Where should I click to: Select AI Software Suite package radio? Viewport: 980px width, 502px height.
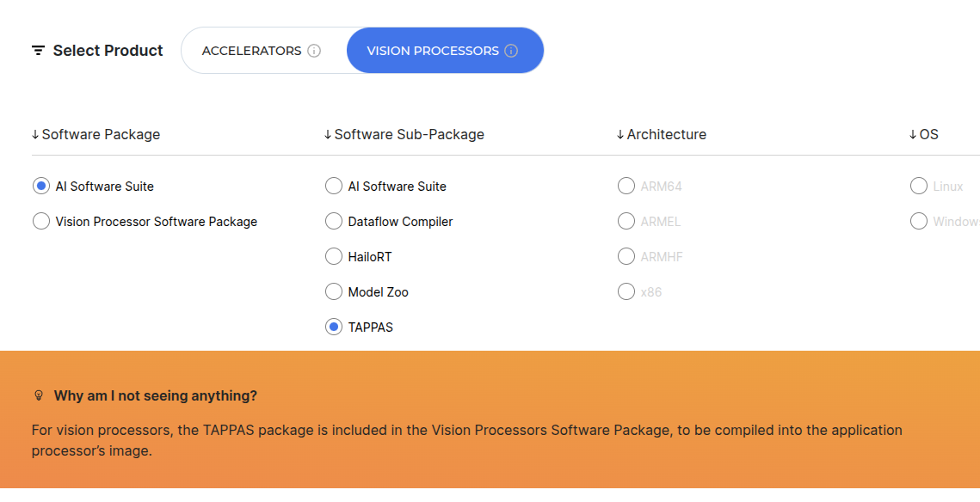coord(41,187)
